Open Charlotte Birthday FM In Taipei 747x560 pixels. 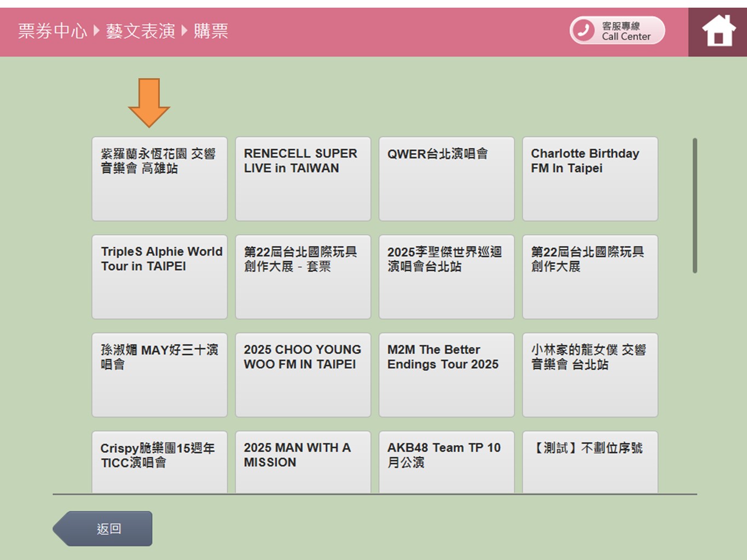[590, 179]
